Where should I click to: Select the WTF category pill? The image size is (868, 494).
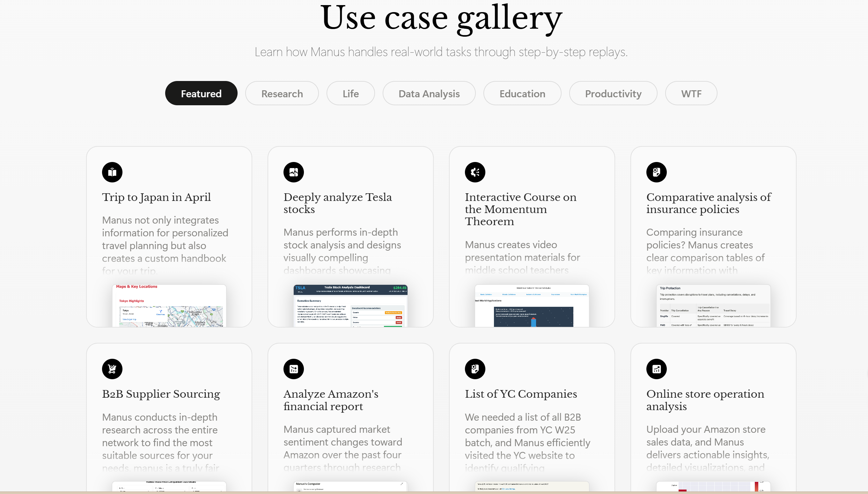coord(691,93)
